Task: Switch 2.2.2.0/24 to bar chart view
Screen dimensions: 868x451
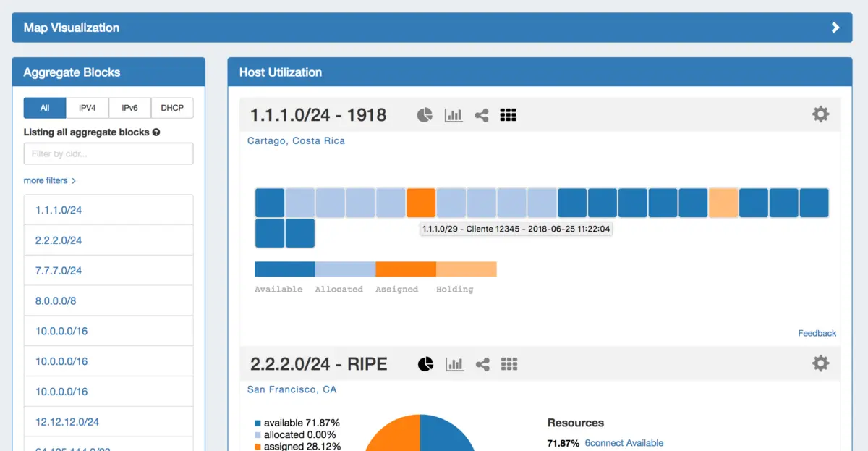Action: click(454, 364)
